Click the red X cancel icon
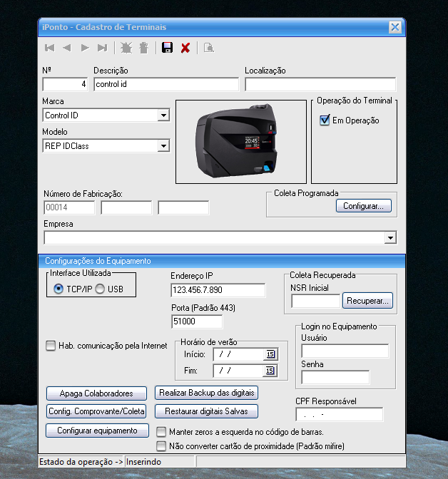The height and width of the screenshot is (479, 448). tap(185, 48)
